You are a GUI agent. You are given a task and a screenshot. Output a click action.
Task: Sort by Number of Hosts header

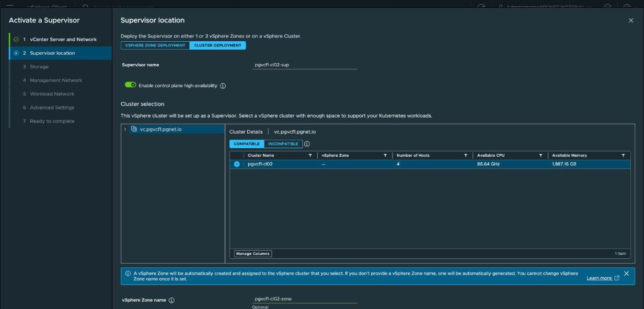[x=413, y=156]
